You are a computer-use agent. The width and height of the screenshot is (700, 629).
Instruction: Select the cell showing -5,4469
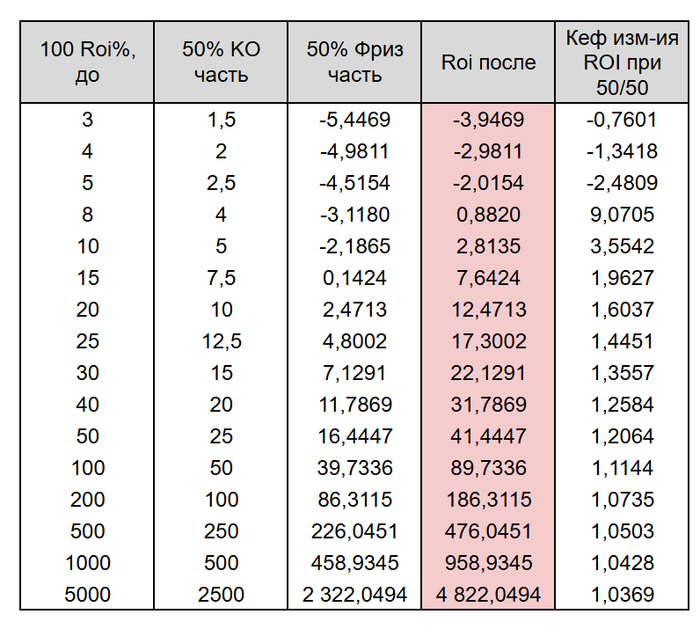[x=354, y=120]
